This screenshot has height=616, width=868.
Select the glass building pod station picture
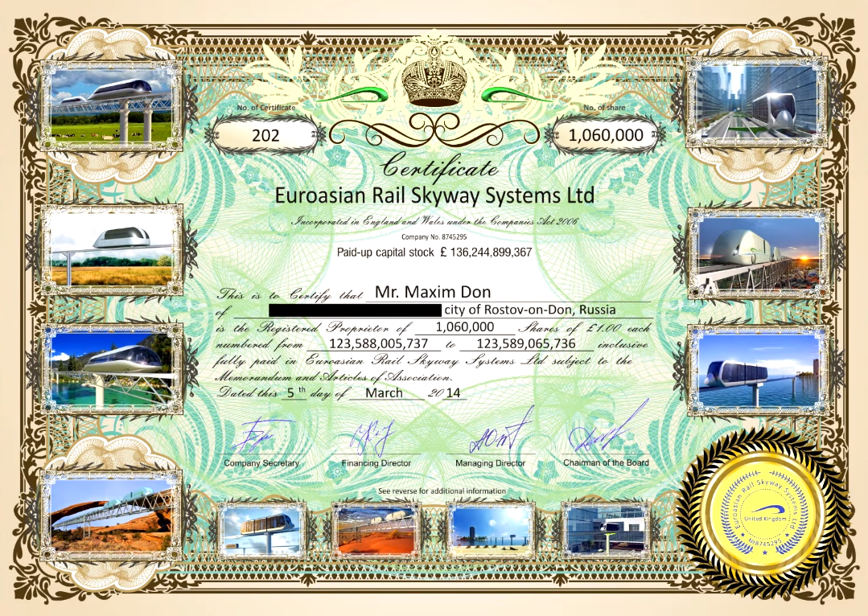(x=607, y=530)
